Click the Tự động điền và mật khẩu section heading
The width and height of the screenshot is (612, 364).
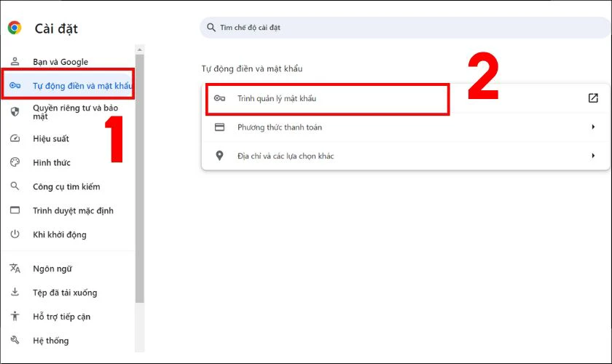(x=252, y=68)
